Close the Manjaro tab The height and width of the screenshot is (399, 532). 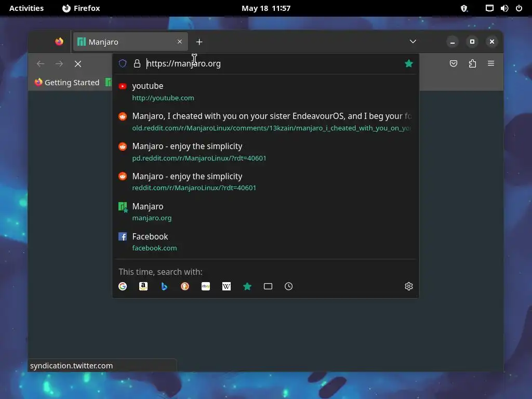pyautogui.click(x=179, y=42)
